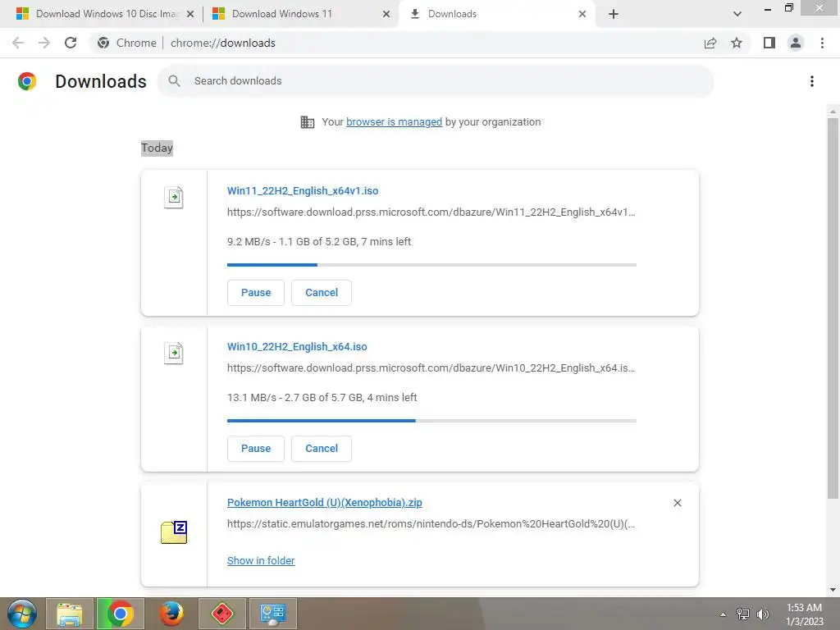Screen dimensions: 840x630
Task: Close the Download Windows 10 tab
Action: coord(190,14)
